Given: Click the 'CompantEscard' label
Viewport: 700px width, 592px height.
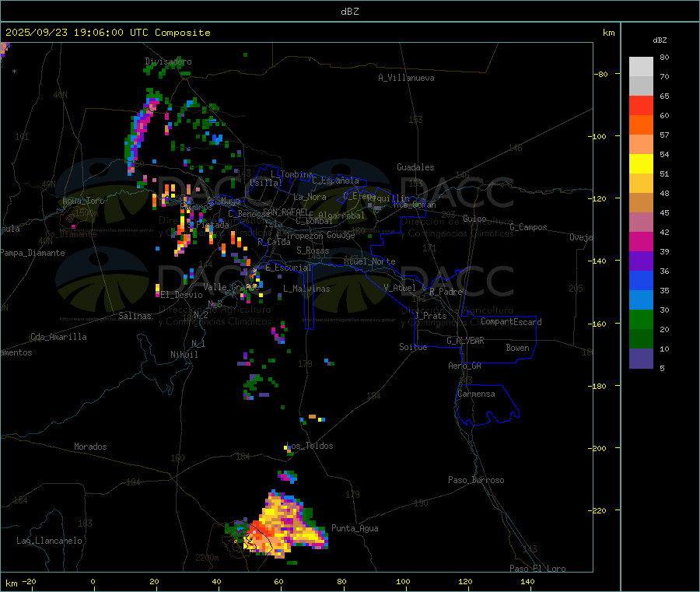Looking at the screenshot, I should (x=511, y=322).
